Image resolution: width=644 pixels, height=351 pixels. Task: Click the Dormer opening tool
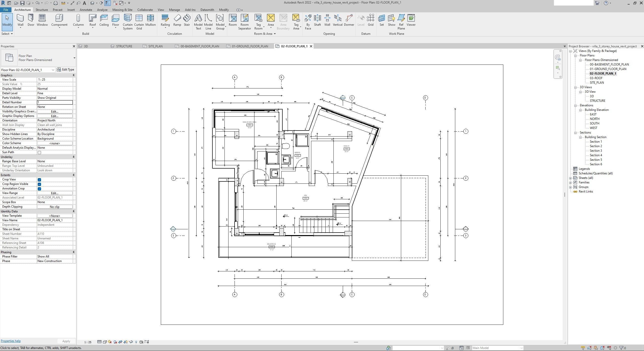[x=349, y=20]
